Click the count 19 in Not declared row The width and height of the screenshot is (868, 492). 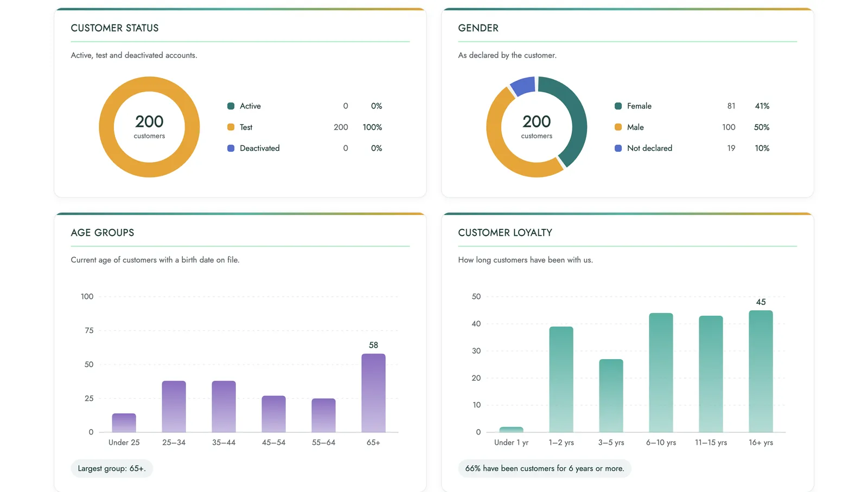tap(731, 148)
